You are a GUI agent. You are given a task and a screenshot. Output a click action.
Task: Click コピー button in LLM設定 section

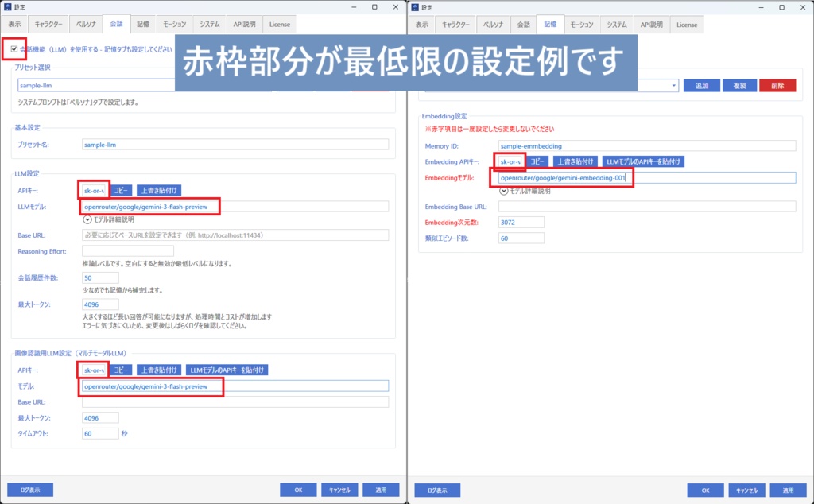121,191
